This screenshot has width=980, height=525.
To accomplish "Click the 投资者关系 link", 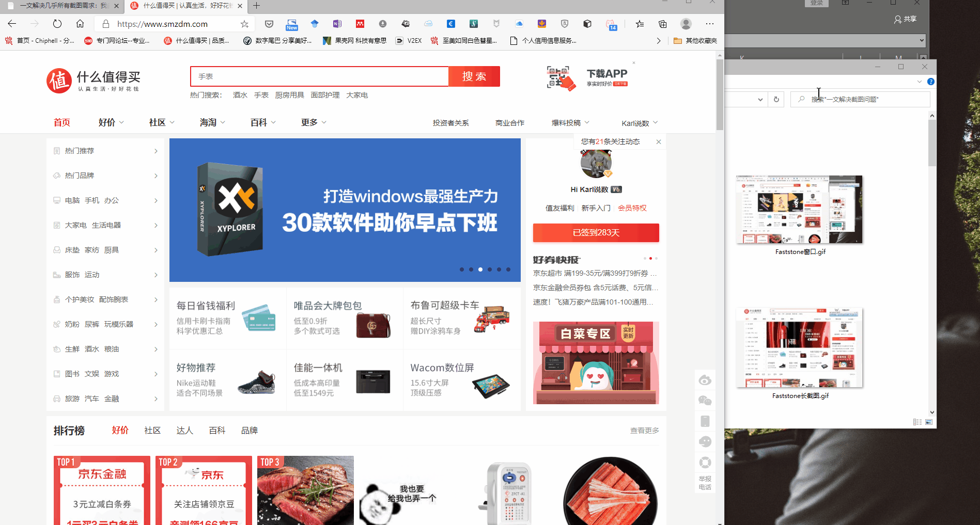I will [451, 123].
